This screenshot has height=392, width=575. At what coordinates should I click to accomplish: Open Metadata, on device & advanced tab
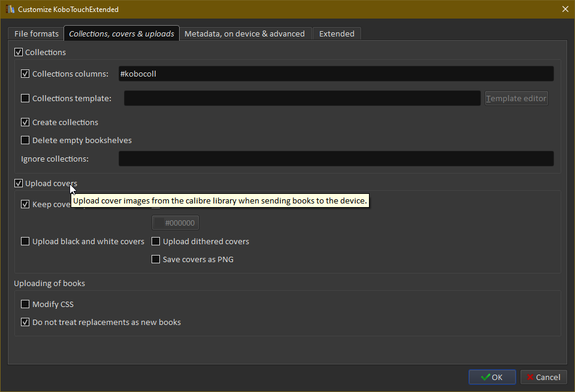(x=244, y=34)
